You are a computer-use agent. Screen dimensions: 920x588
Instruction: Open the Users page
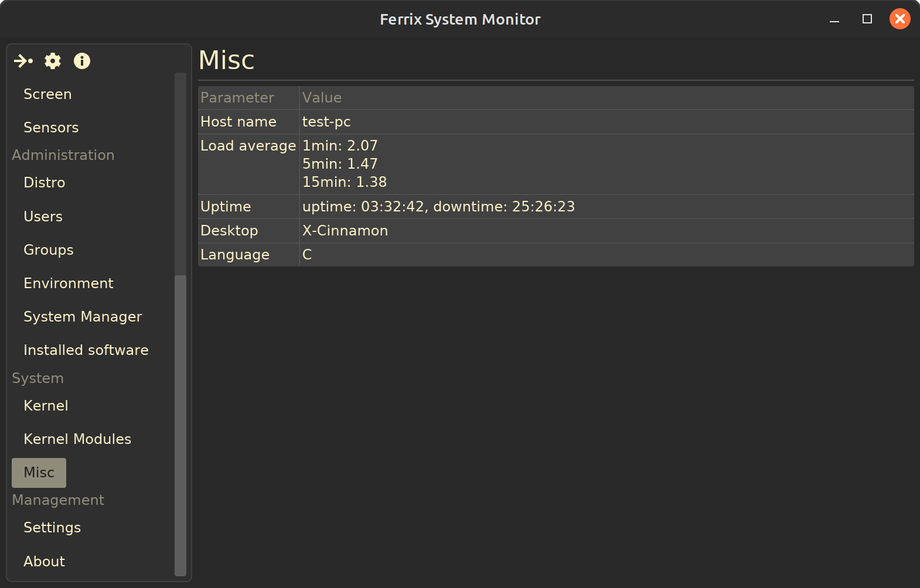(x=43, y=217)
